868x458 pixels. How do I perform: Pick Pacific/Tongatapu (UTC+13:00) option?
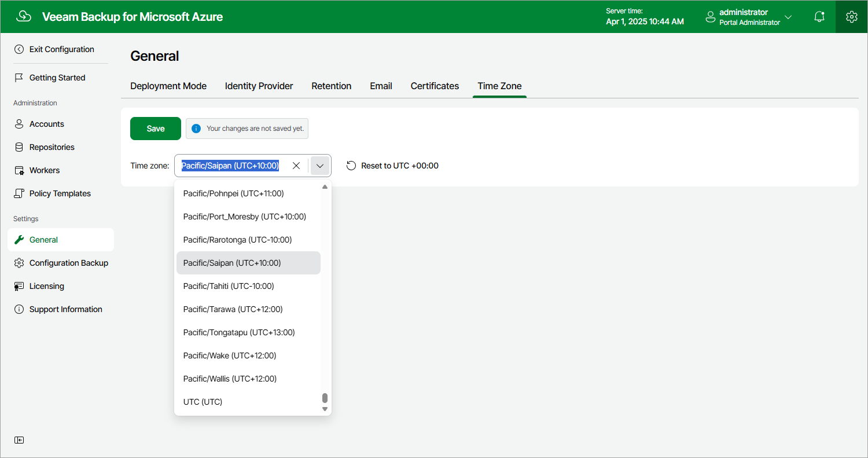click(248, 332)
